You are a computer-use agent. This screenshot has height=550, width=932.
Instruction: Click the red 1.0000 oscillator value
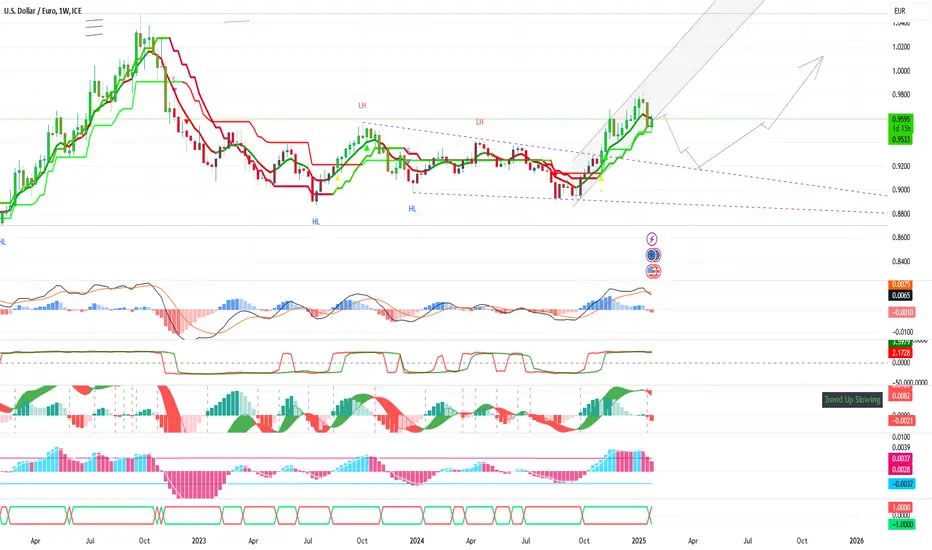[x=901, y=507]
